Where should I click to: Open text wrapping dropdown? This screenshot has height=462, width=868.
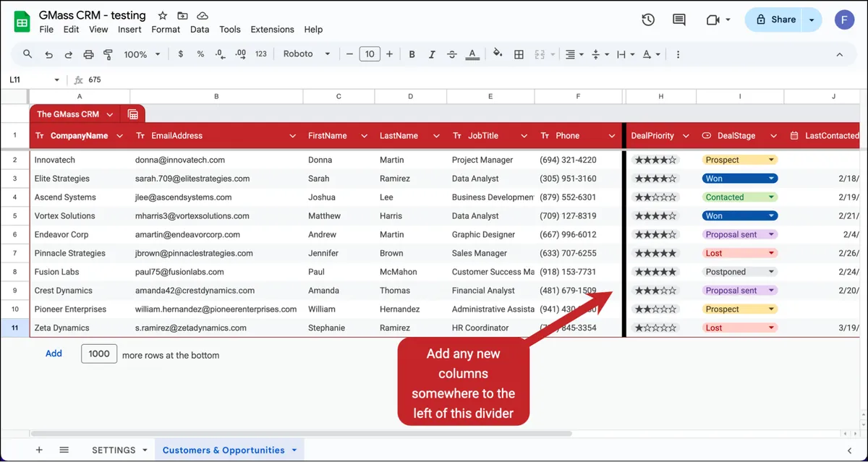[x=625, y=54]
